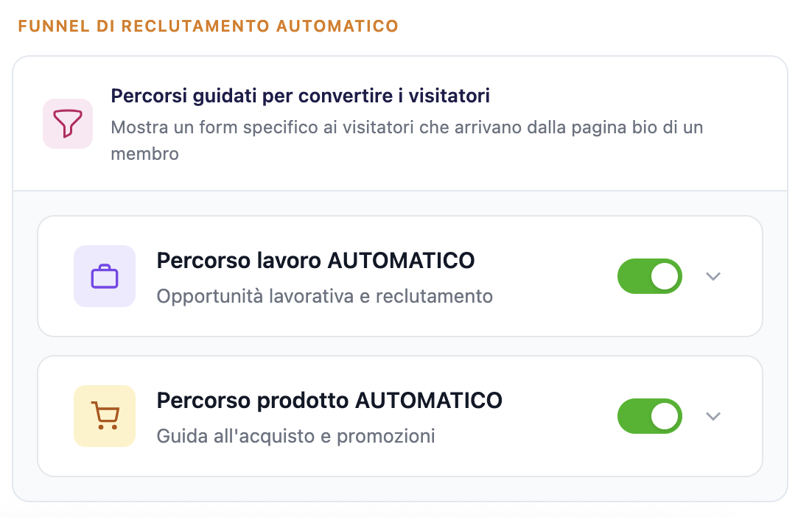The image size is (812, 517).
Task: Click the chevron beside the lavoro toggle
Action: pos(713,276)
